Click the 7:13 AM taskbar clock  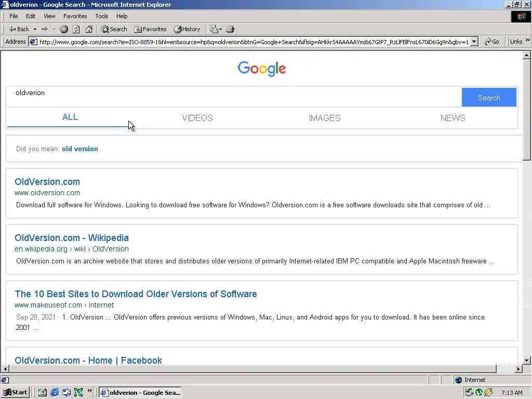coord(512,393)
